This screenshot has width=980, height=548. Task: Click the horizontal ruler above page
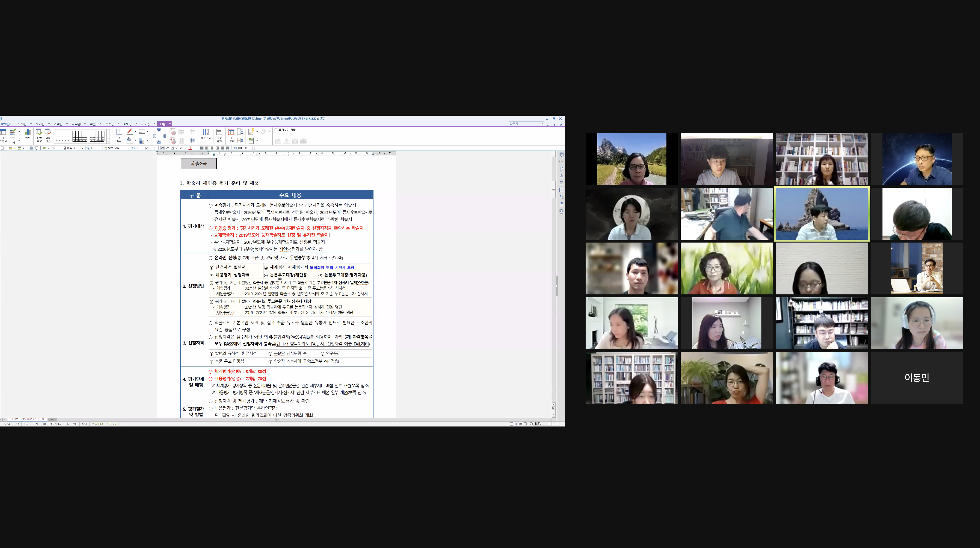(276, 153)
